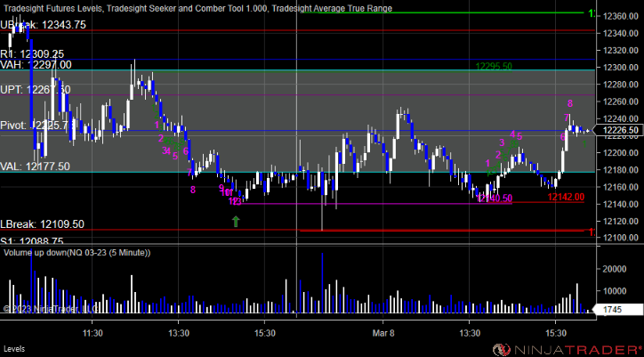Click the red 12142.00 price annotation

[566, 197]
